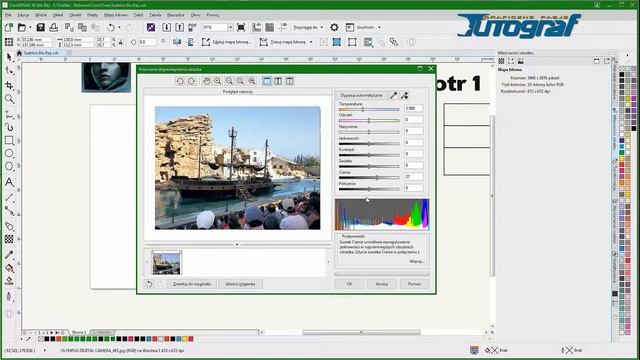Click the Save floppy disk icon
Screen dimensions: 640x360
click(40, 27)
